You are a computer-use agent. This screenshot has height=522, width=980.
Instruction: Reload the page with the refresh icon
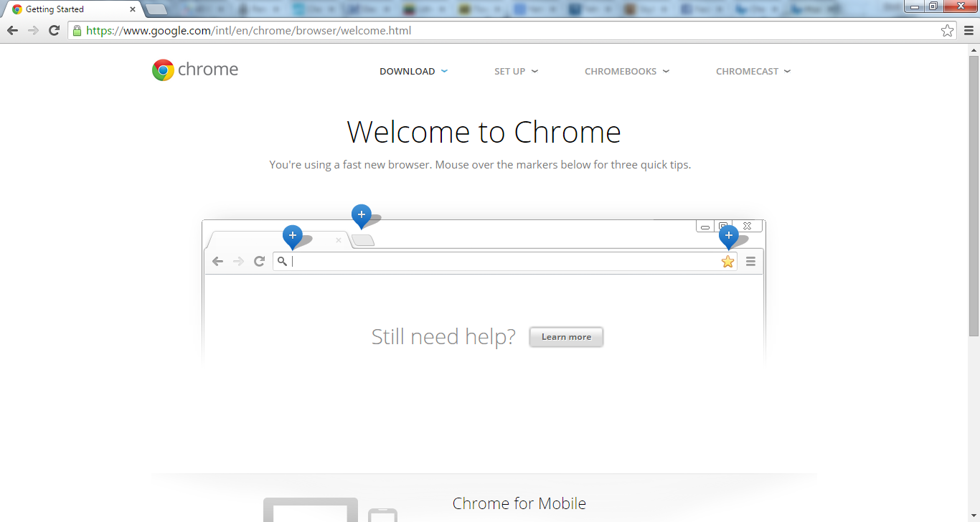pyautogui.click(x=54, y=30)
